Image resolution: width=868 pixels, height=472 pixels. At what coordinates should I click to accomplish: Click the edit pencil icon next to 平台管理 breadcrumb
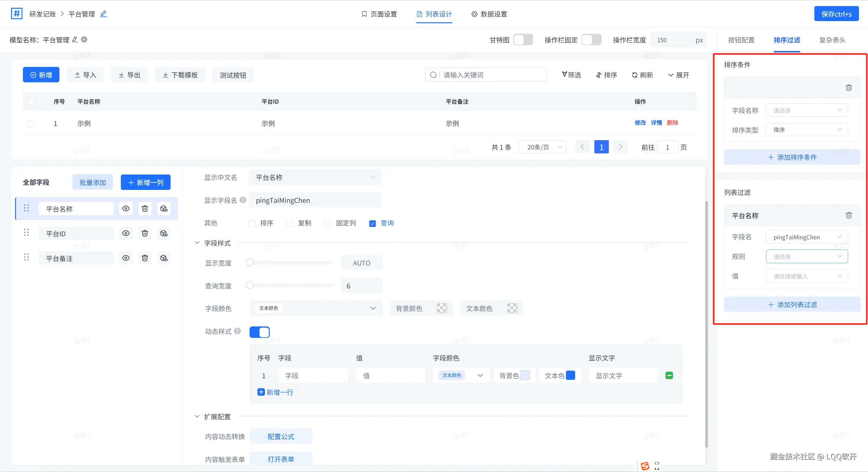[103, 14]
